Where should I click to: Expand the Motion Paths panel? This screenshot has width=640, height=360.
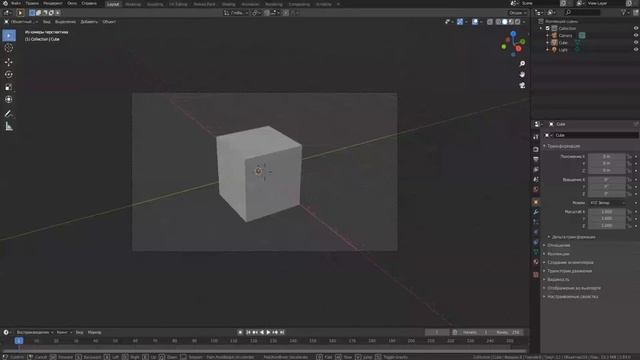point(568,271)
